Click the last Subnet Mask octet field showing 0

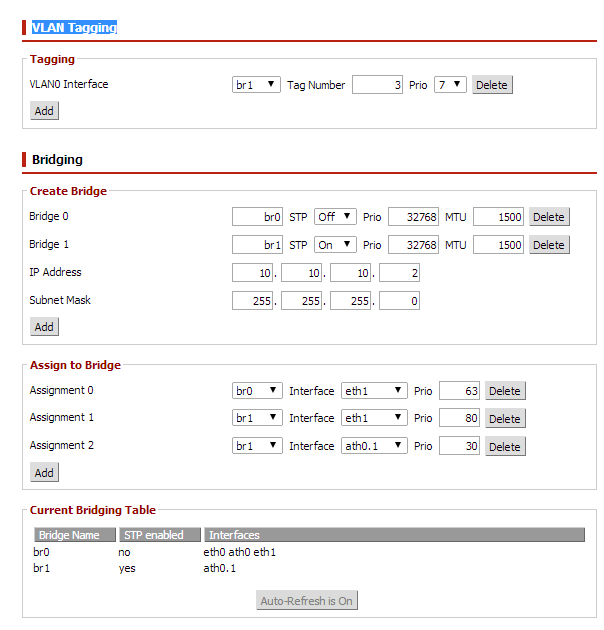coord(399,301)
